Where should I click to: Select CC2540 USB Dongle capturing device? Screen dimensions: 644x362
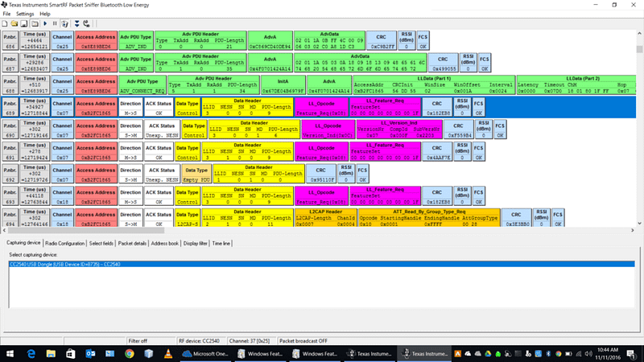(321, 265)
